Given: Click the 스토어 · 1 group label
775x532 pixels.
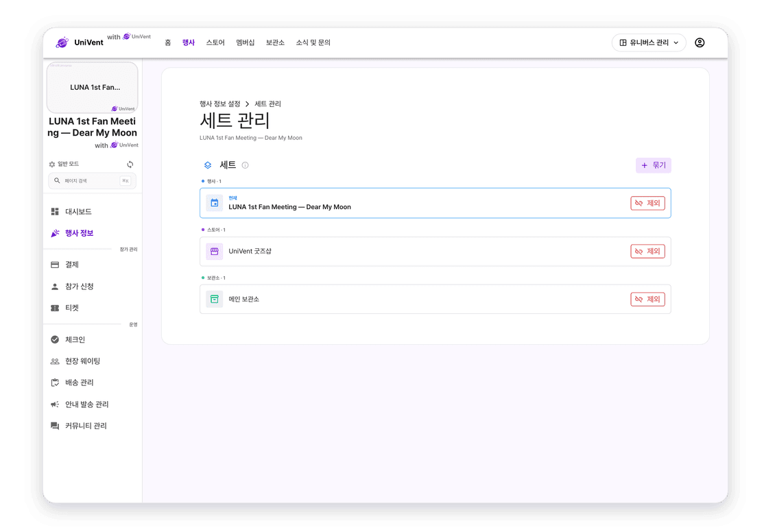Looking at the screenshot, I should click(x=216, y=230).
